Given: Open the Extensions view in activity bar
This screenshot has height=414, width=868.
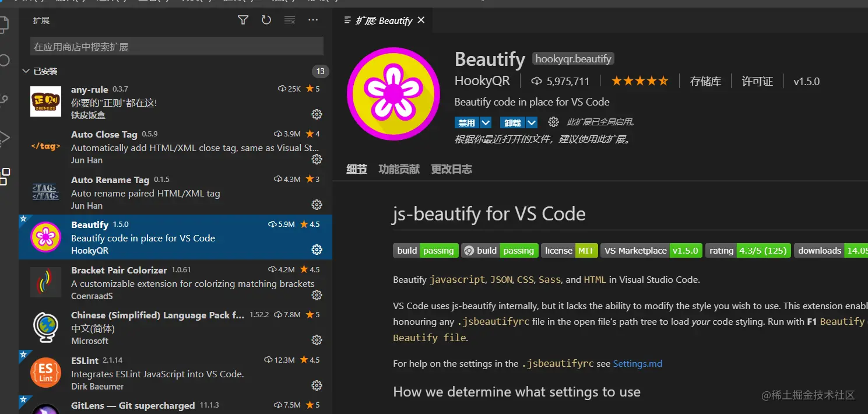Looking at the screenshot, I should [5, 176].
